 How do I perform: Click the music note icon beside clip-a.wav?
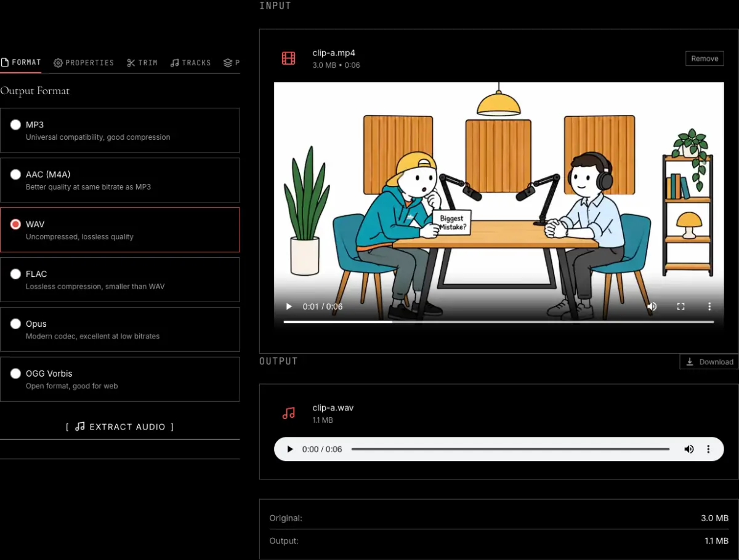click(x=288, y=413)
